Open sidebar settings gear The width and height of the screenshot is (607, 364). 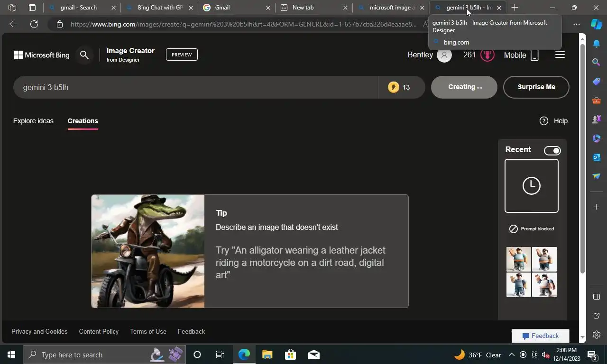pos(597,335)
